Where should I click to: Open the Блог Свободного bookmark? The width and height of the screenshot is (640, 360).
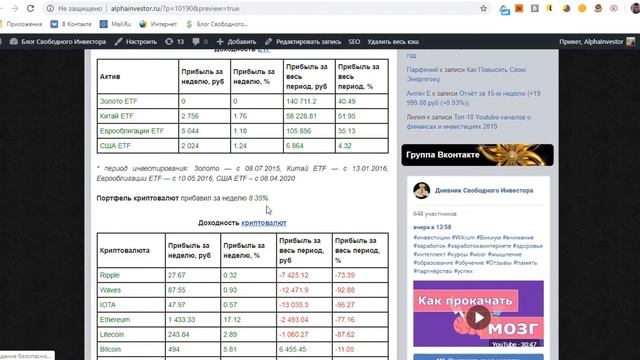[x=217, y=24]
